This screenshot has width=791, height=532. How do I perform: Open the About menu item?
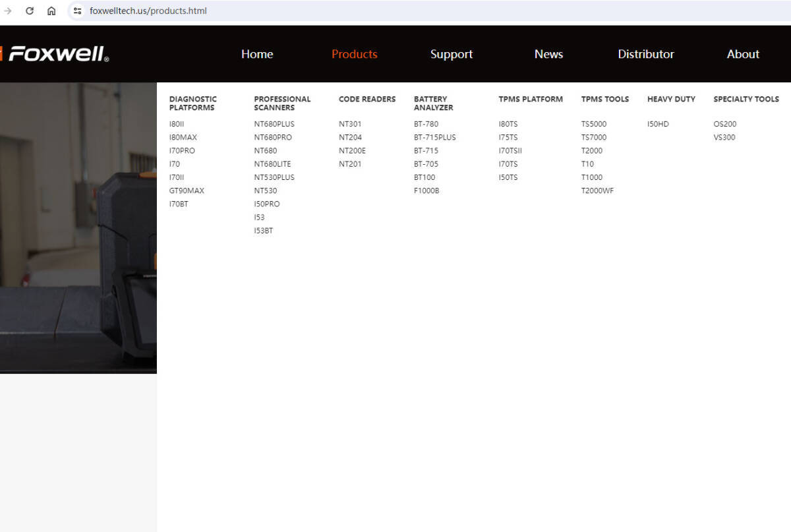point(743,54)
